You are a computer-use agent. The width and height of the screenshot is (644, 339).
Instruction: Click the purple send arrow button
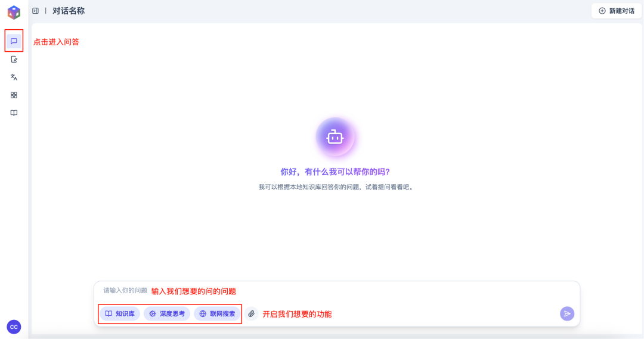(567, 314)
